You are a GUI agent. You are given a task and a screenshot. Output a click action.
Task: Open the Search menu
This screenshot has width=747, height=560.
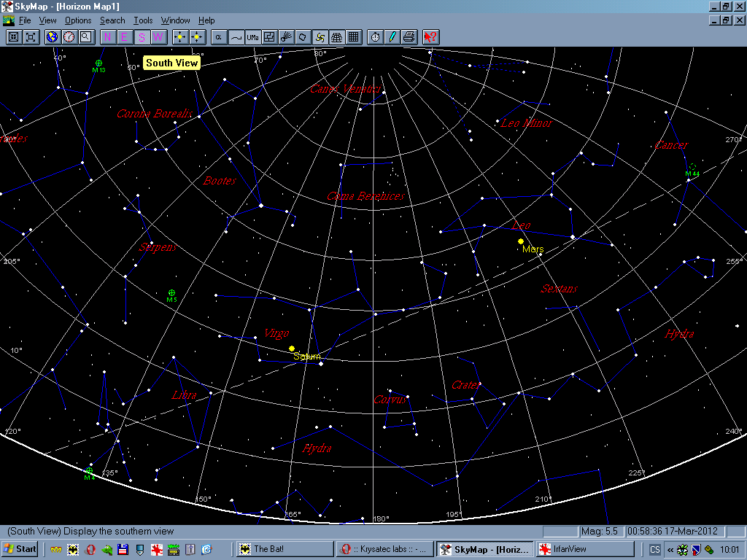[112, 20]
